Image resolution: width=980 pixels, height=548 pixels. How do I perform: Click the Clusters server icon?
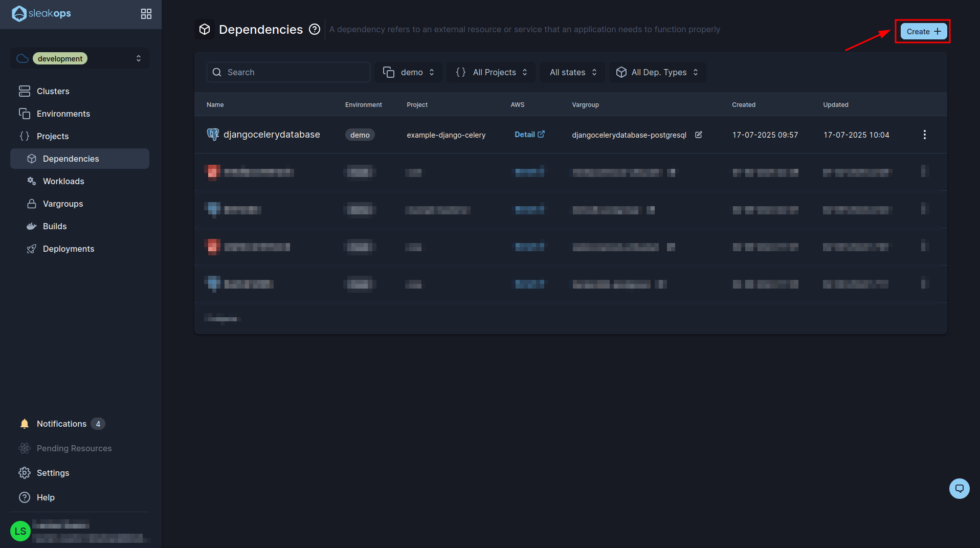click(25, 91)
